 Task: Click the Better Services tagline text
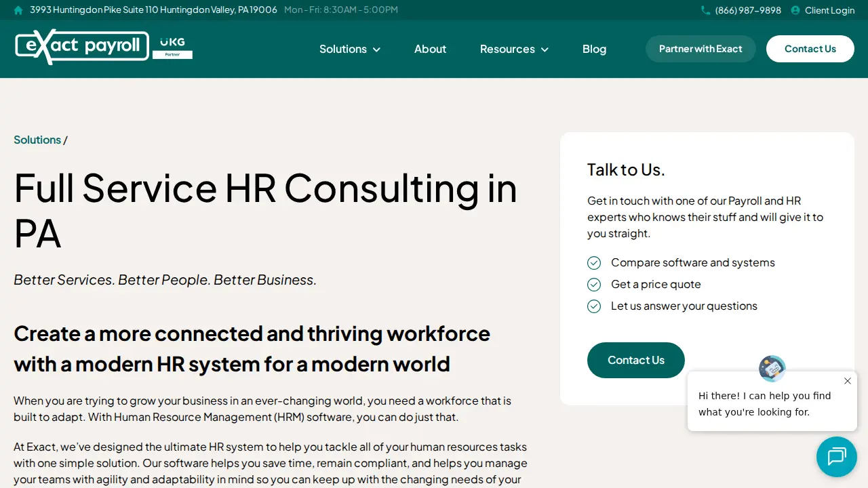click(x=165, y=280)
